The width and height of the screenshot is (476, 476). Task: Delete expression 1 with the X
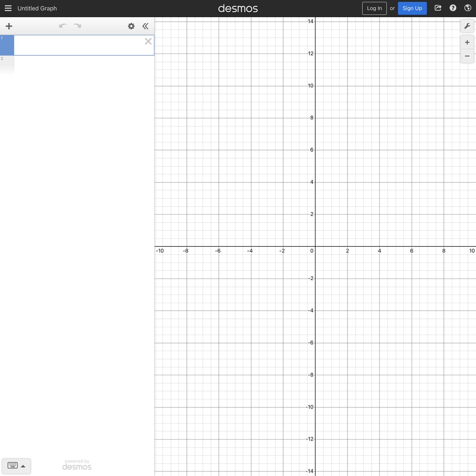click(x=148, y=41)
